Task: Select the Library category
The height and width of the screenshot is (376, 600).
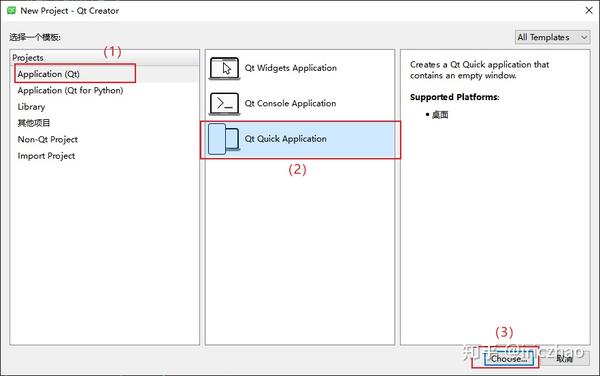Action: tap(31, 107)
